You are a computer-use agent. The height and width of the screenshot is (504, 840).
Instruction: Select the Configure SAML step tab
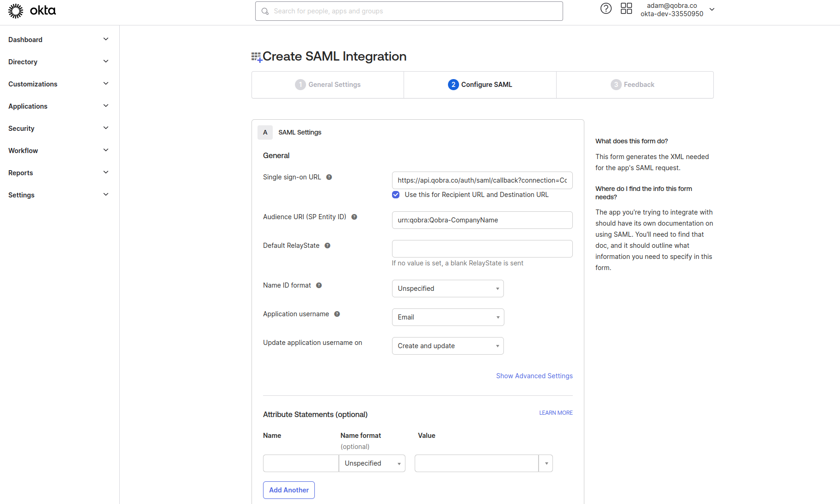click(480, 85)
